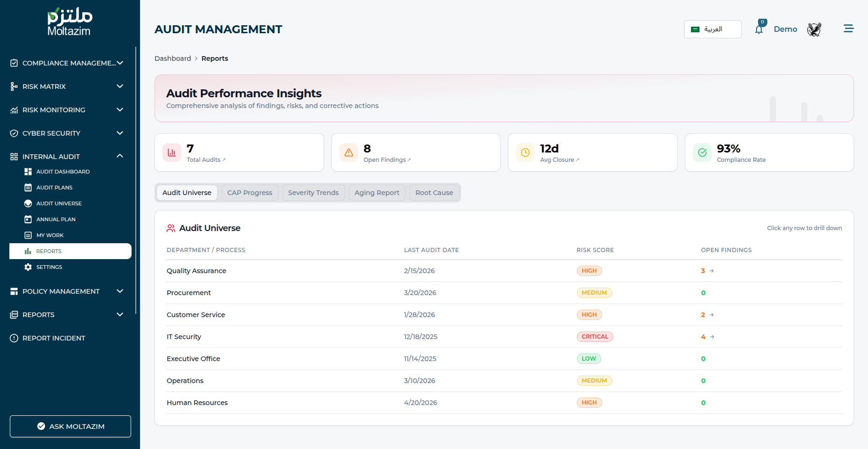
Task: Click the Total Audits chart icon
Action: [172, 152]
